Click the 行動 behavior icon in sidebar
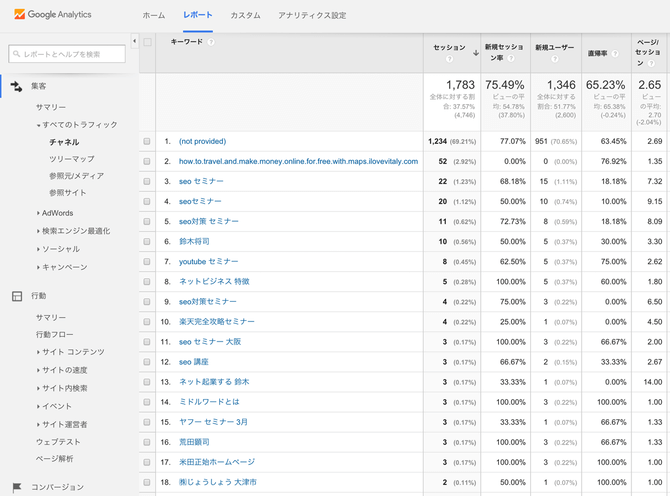 tap(17, 296)
